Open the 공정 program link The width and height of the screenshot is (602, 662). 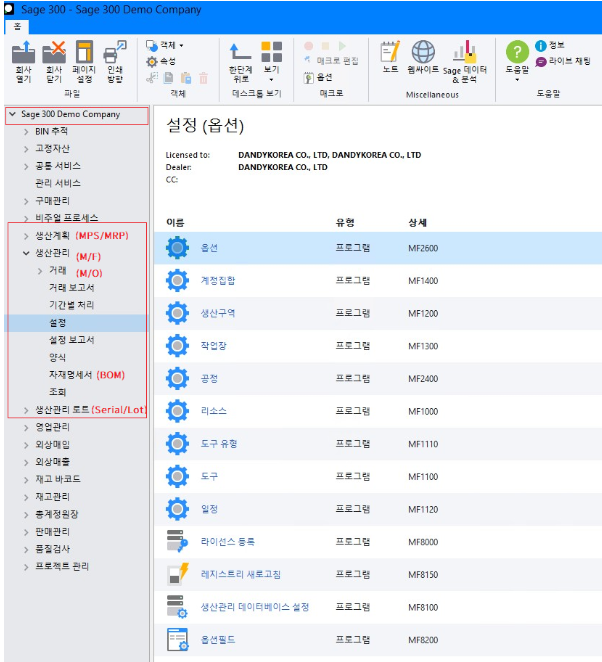[x=209, y=378]
